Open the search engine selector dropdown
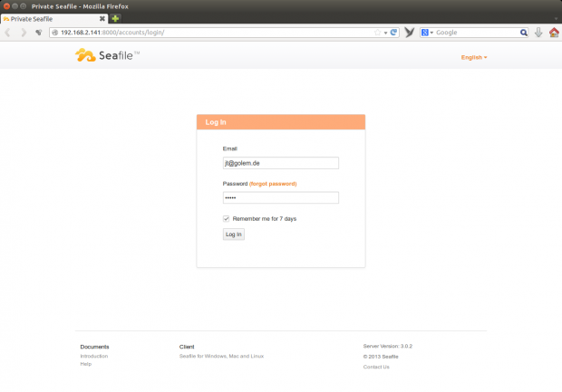 tap(427, 33)
